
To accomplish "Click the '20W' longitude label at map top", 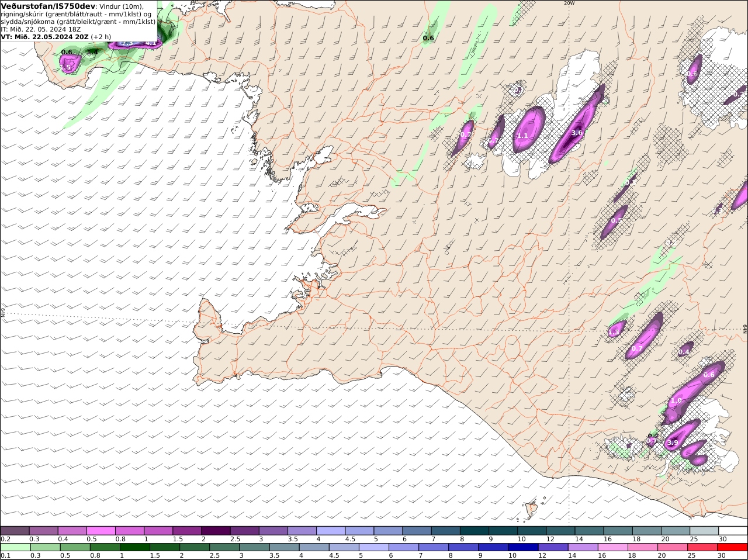I will coord(569,3).
